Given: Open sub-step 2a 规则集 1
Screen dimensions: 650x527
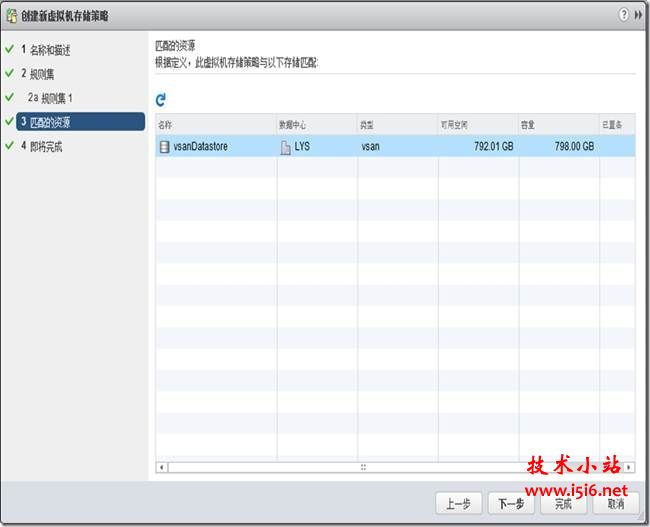Looking at the screenshot, I should click(50, 98).
